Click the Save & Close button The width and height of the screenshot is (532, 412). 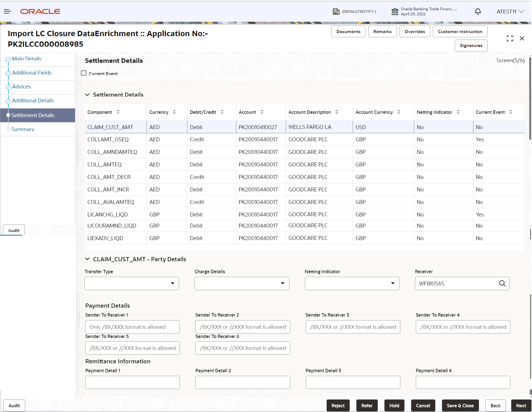[x=460, y=406]
